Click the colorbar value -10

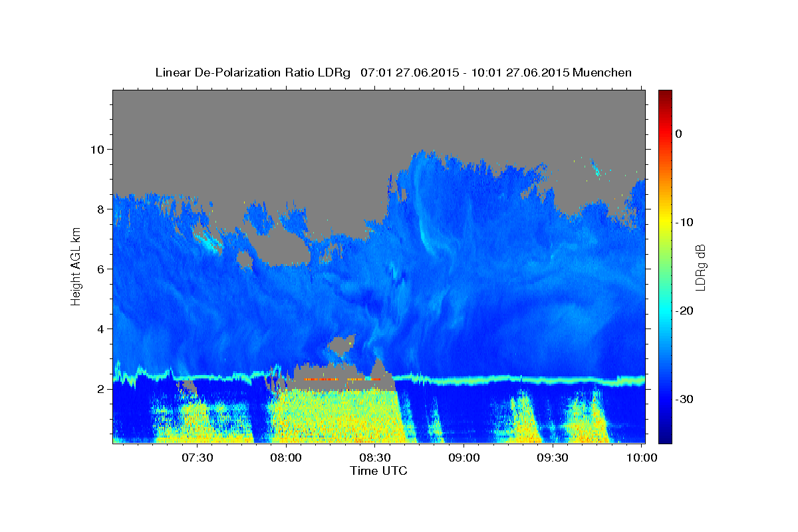tap(684, 222)
